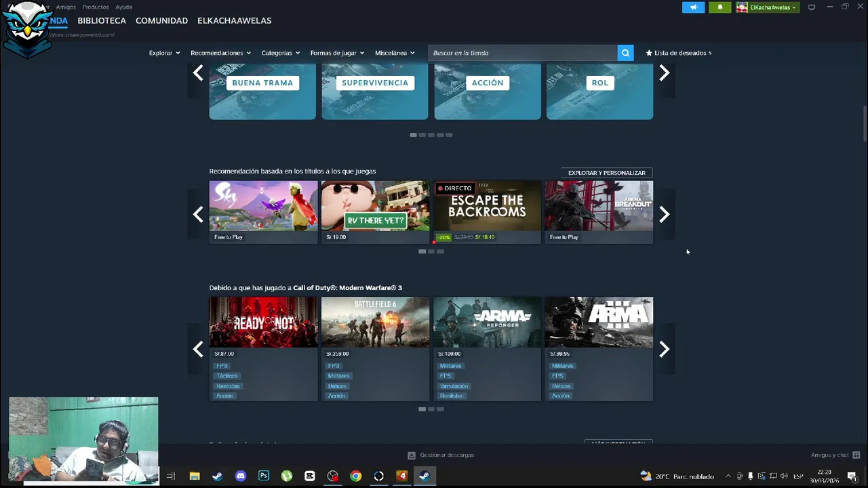868x488 pixels.
Task: Click Tácticos tag under Ready or Not
Action: click(x=226, y=376)
